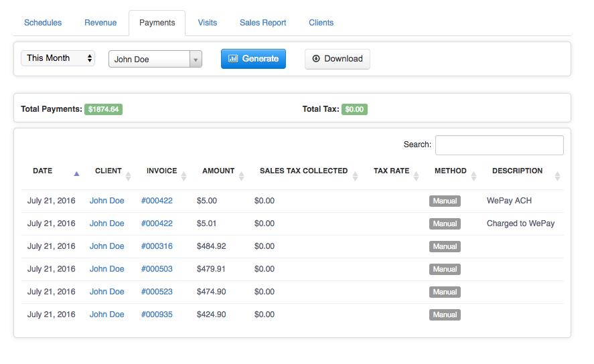The image size is (594, 364).
Task: Click the $5.01 amount cell
Action: tap(206, 223)
